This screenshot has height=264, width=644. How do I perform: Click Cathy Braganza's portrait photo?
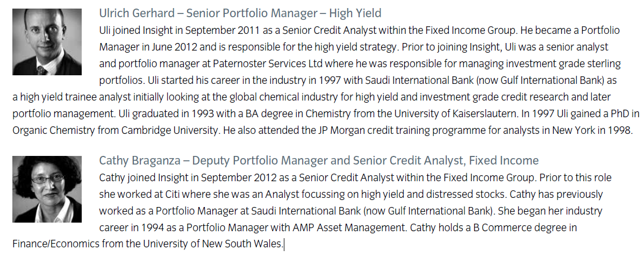click(47, 189)
